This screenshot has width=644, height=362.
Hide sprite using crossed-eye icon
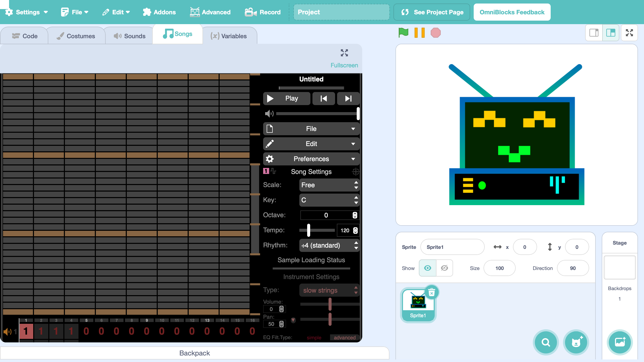(x=445, y=268)
